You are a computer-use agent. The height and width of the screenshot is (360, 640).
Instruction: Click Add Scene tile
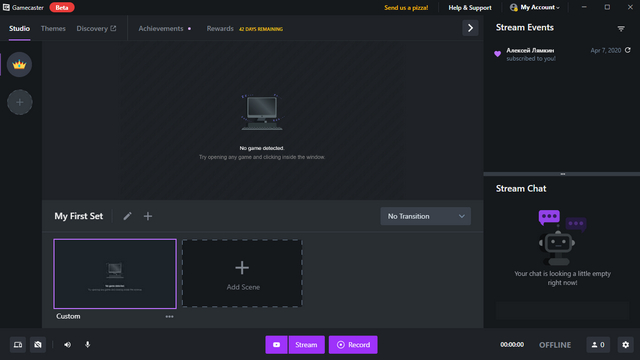[242, 273]
